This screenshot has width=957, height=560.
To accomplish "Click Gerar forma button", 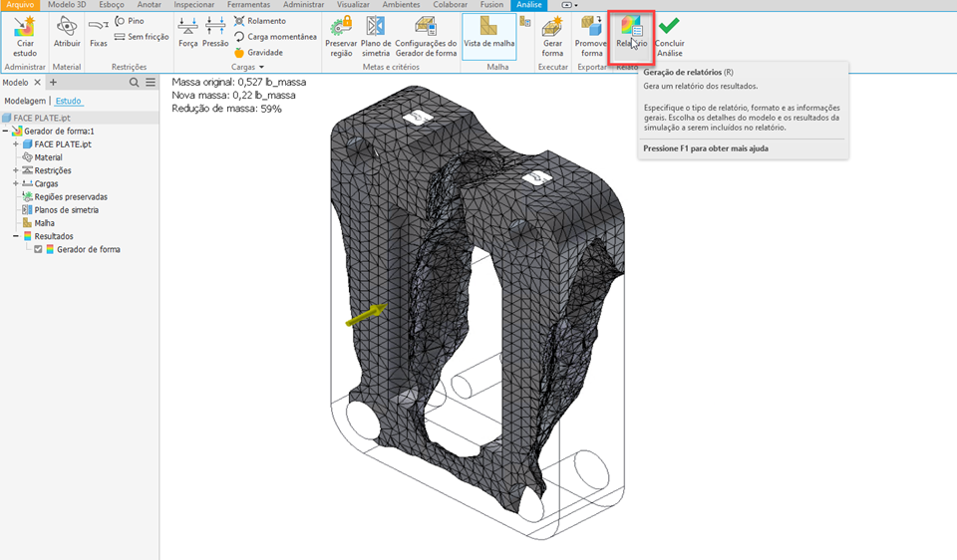I will (552, 37).
